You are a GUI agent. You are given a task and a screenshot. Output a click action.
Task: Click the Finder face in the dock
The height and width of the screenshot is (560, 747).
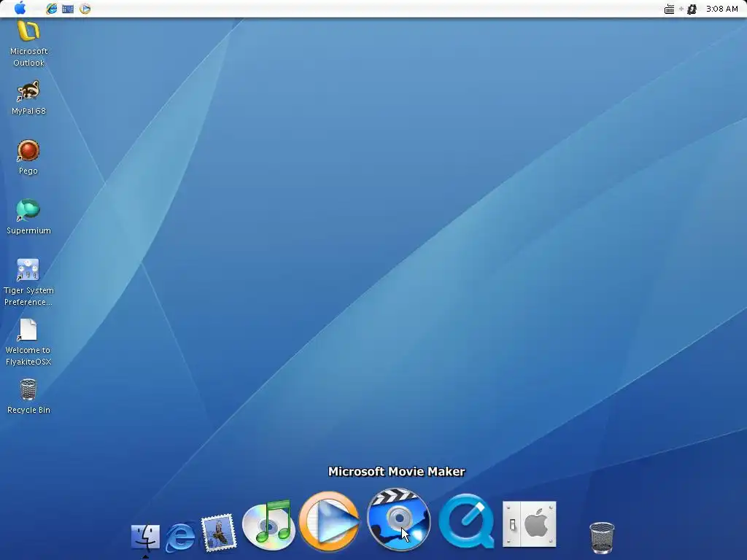[145, 537]
